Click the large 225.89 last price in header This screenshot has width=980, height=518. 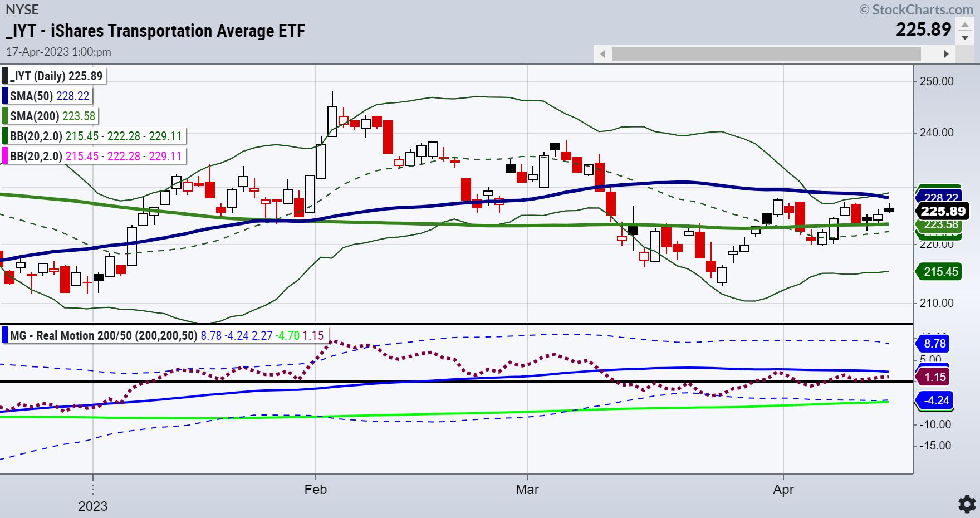click(x=924, y=29)
